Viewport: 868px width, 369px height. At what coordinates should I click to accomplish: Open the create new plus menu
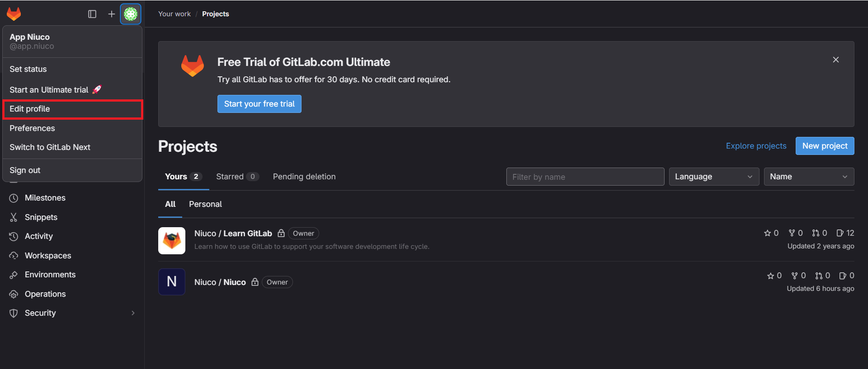[x=112, y=14]
